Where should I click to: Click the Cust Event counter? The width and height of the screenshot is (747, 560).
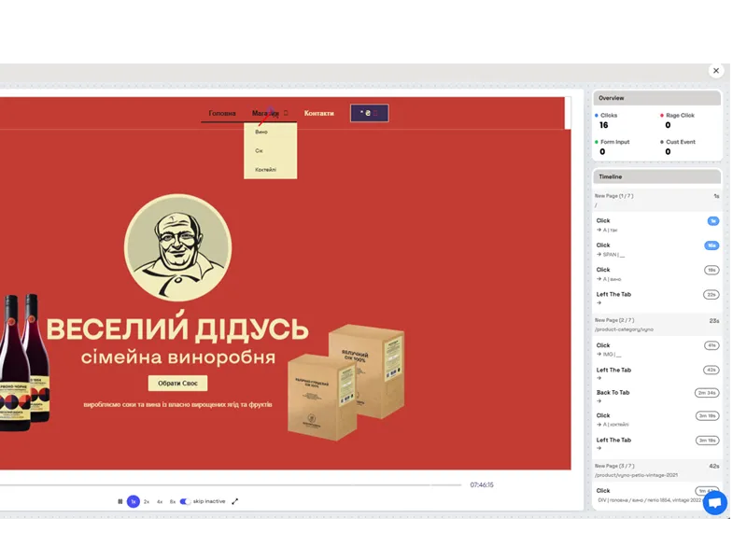678,147
